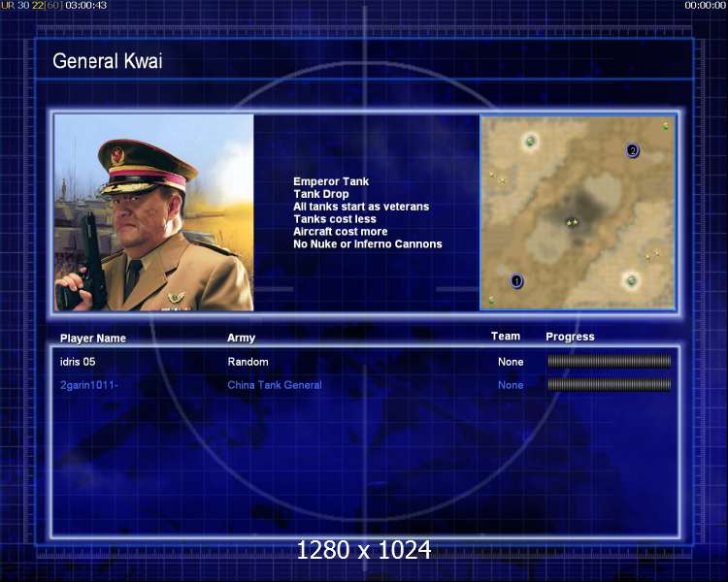728x582 pixels.
Task: Click the 00:00:00 timer in the top-right corner
Action: point(706,6)
